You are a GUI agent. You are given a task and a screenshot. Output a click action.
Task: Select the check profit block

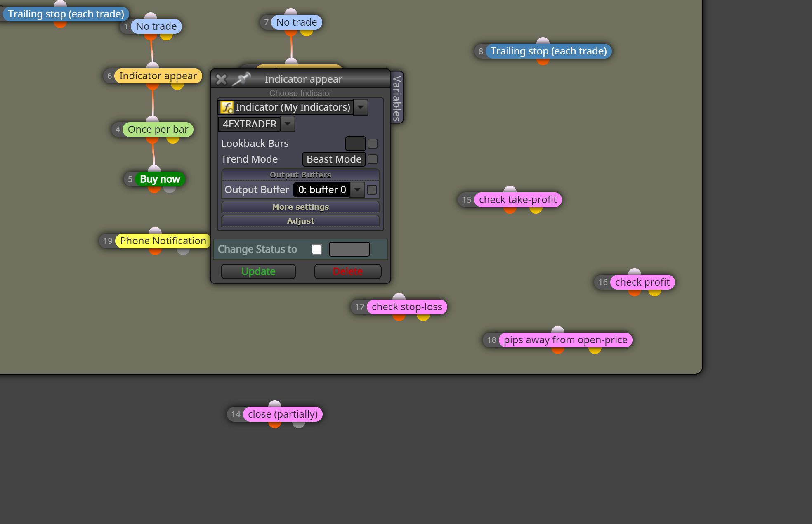(642, 282)
